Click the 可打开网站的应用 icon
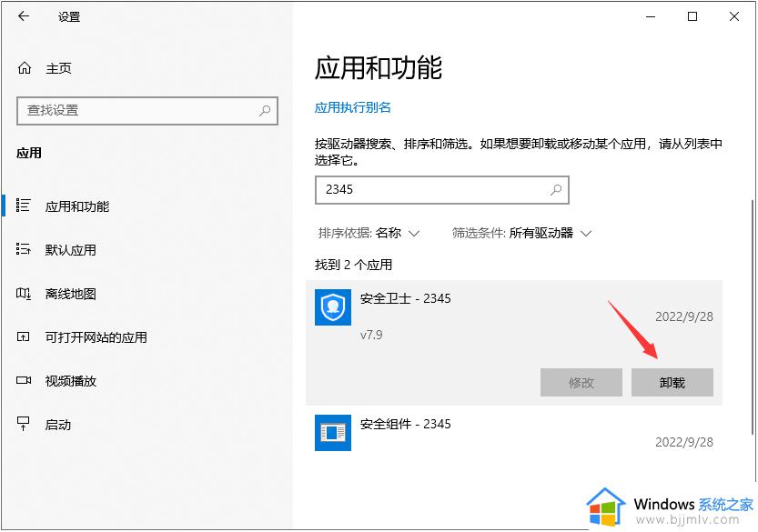This screenshot has height=532, width=758. click(x=24, y=336)
